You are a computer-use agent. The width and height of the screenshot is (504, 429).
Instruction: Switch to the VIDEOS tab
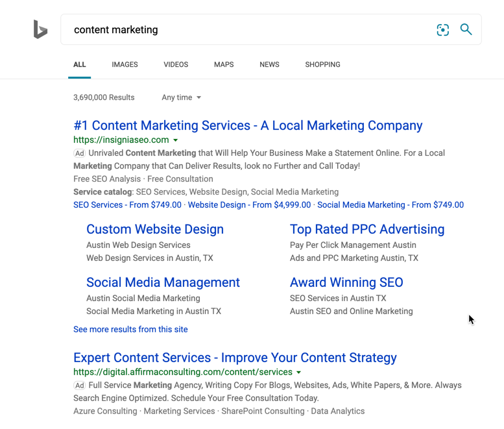176,65
